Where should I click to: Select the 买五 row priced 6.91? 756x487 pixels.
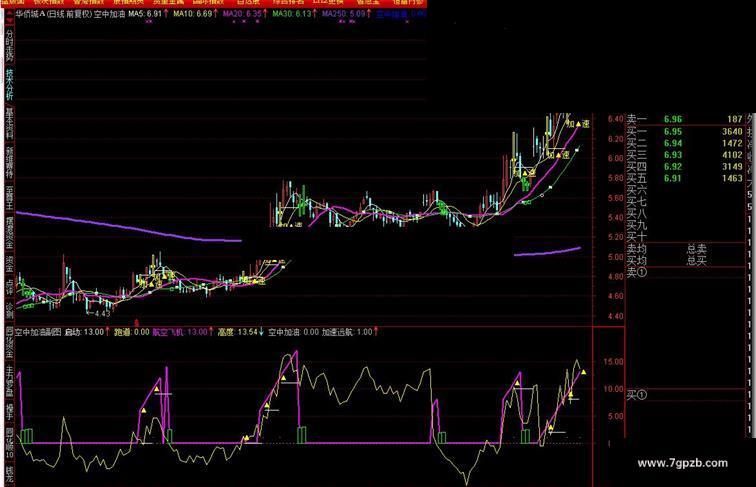tap(685, 178)
